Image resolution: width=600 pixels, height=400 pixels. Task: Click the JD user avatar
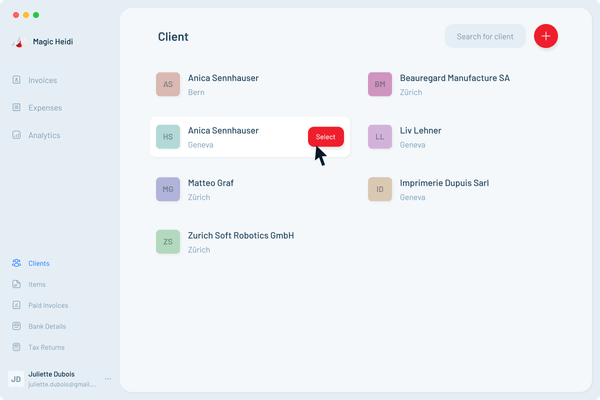click(16, 379)
